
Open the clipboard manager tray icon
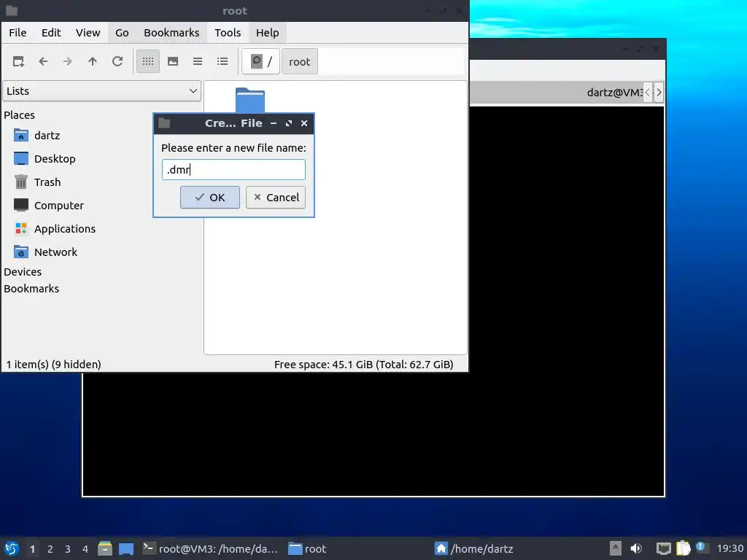tap(683, 548)
